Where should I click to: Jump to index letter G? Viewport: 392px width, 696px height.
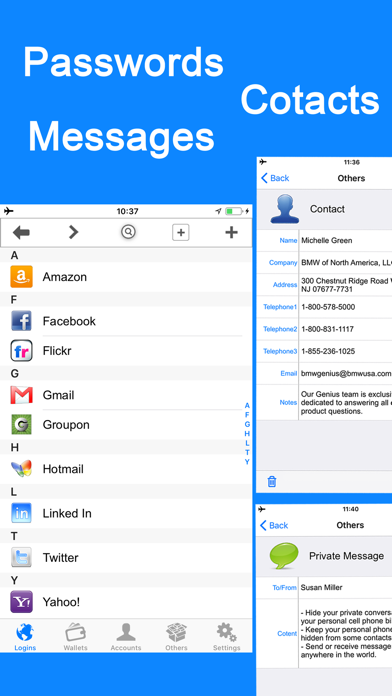247,424
